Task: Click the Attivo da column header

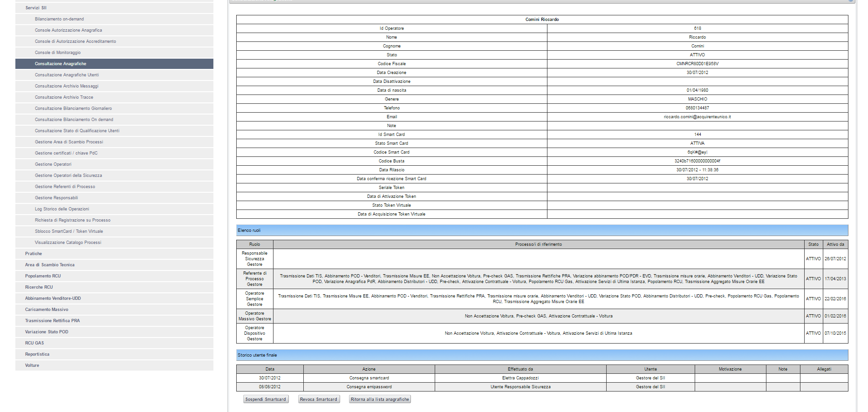Action: pos(835,244)
